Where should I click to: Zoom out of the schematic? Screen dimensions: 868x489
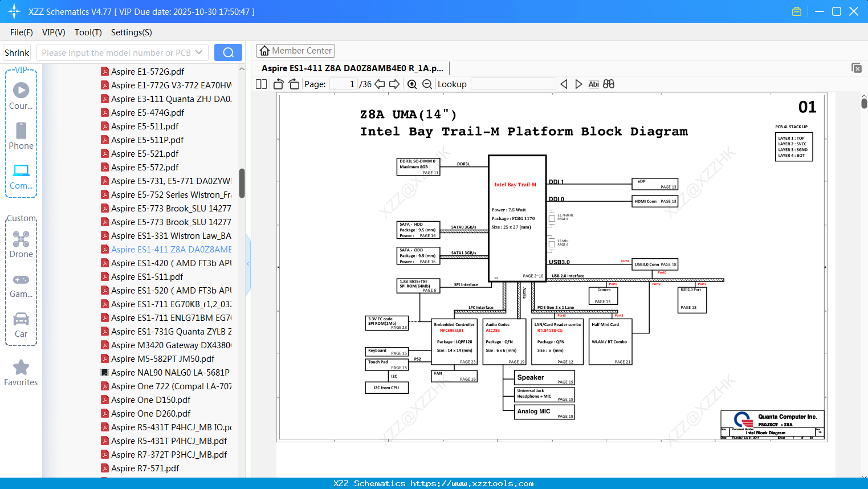(x=427, y=84)
